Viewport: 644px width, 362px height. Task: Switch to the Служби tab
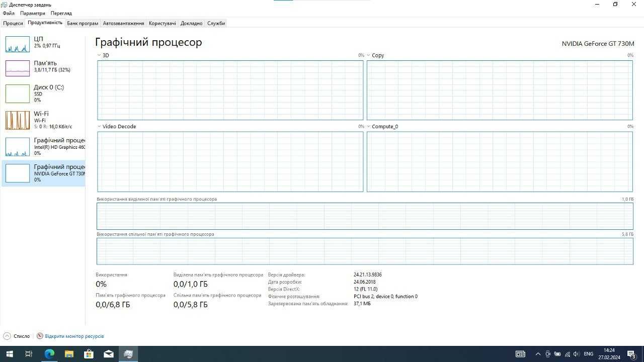[216, 23]
